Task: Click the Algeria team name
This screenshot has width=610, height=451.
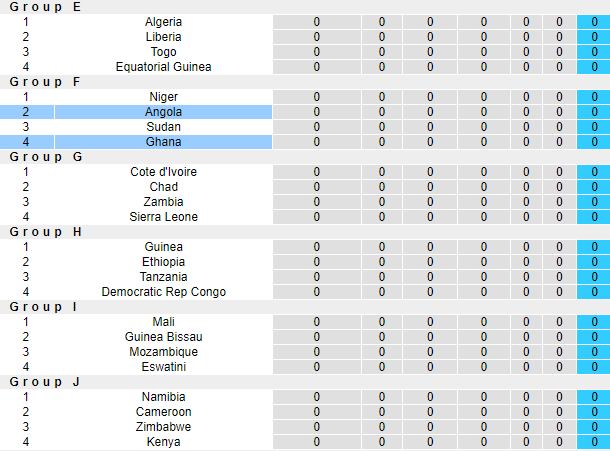Action: point(163,22)
